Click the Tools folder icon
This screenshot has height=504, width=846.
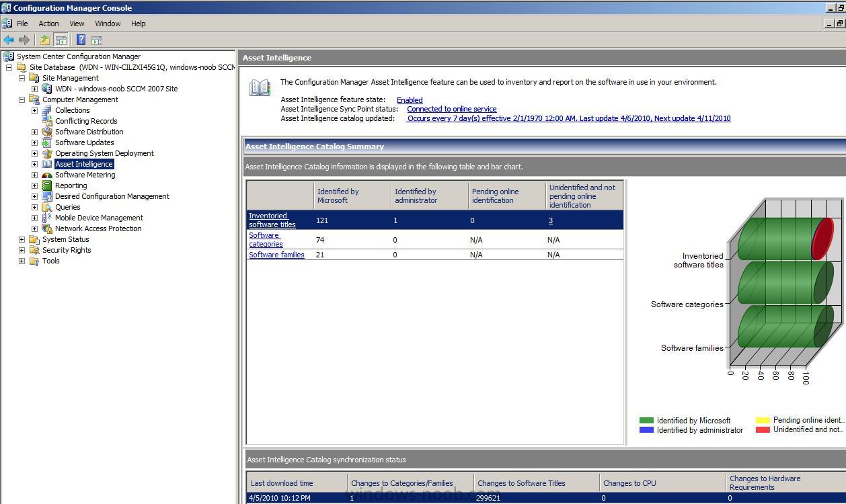[34, 261]
